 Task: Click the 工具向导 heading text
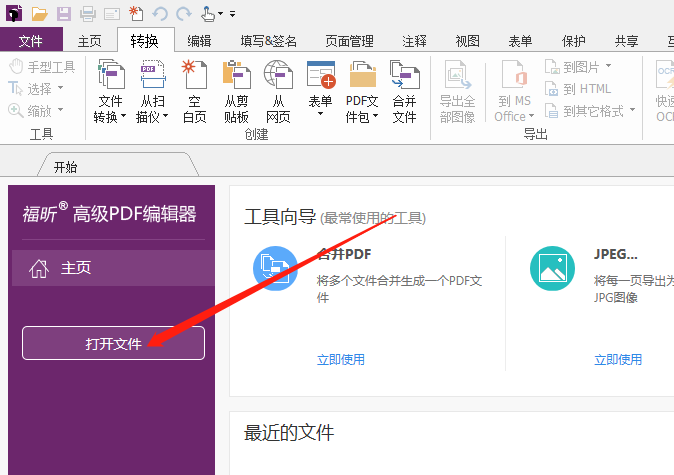[x=280, y=217]
